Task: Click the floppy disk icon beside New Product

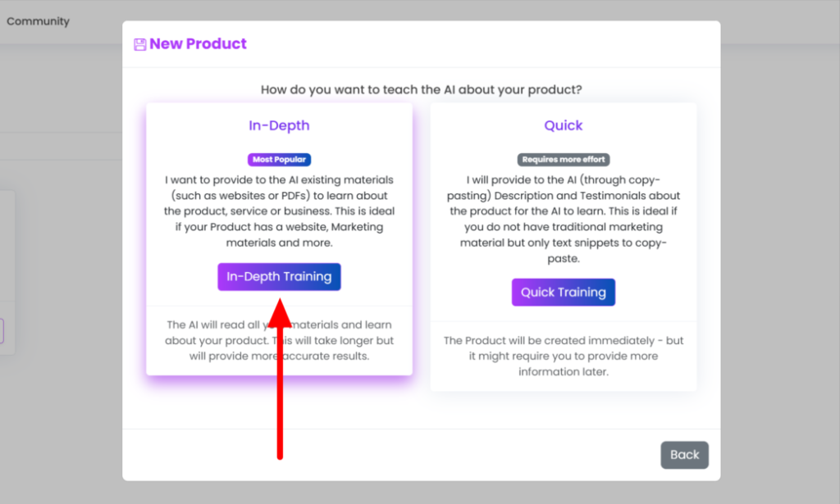Action: [x=139, y=44]
